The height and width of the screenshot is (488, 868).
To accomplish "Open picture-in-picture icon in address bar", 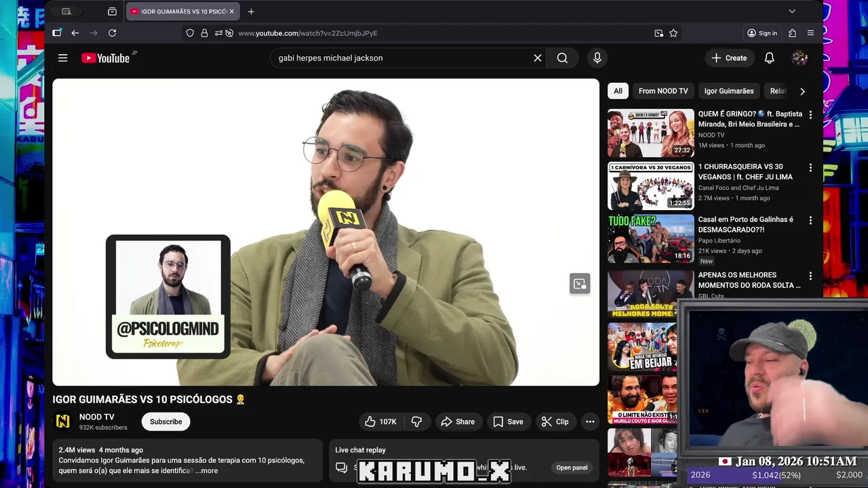I will point(658,33).
